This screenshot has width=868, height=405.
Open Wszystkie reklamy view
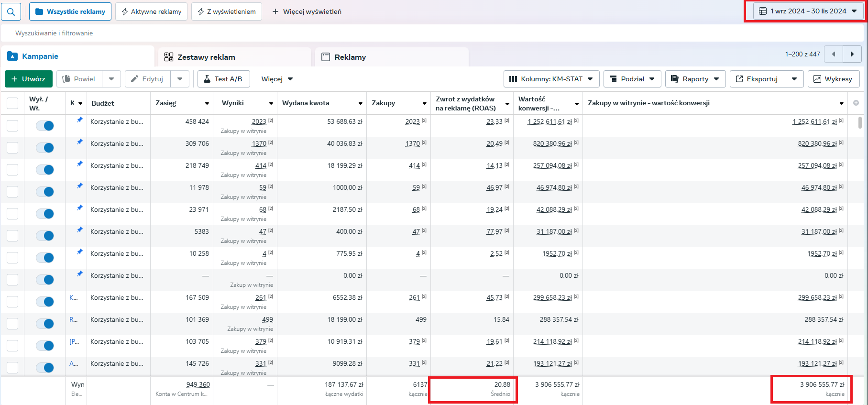tap(70, 11)
